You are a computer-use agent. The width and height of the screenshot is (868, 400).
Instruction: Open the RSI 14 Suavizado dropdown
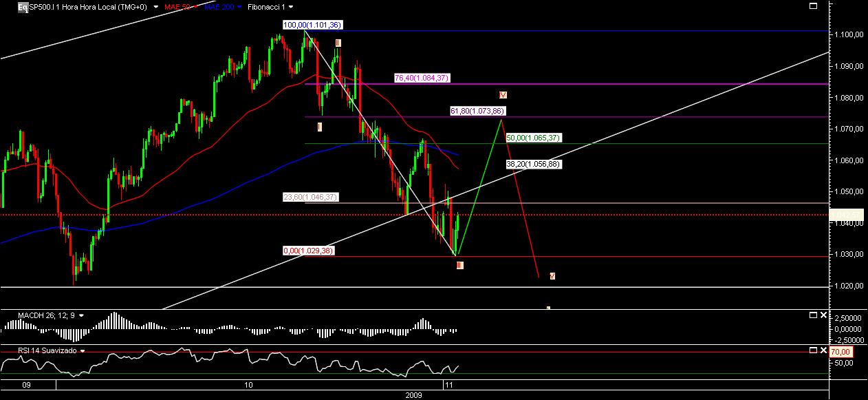[x=83, y=350]
